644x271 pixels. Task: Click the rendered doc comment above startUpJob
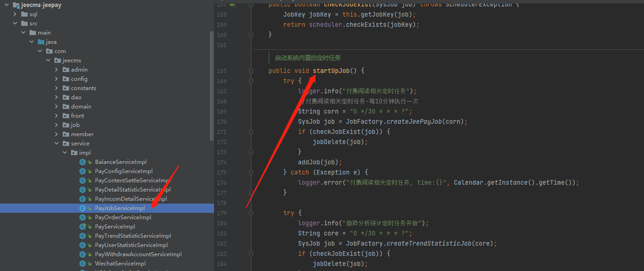pyautogui.click(x=308, y=58)
